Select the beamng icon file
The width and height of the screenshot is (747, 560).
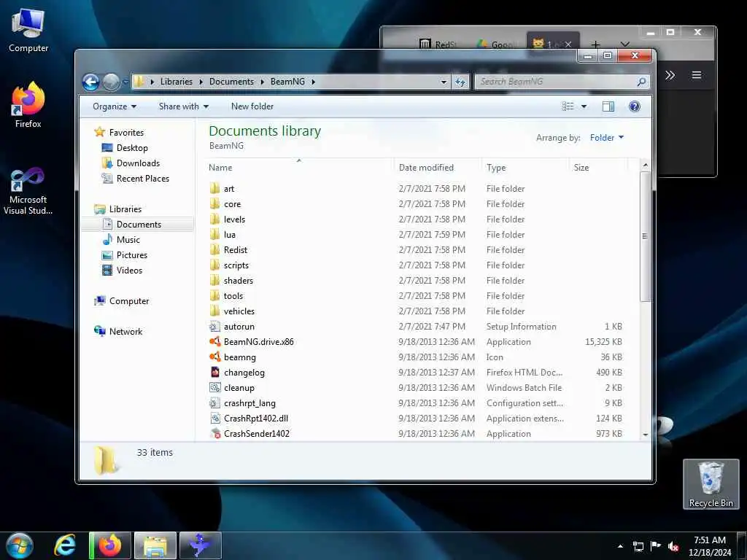tap(215, 357)
